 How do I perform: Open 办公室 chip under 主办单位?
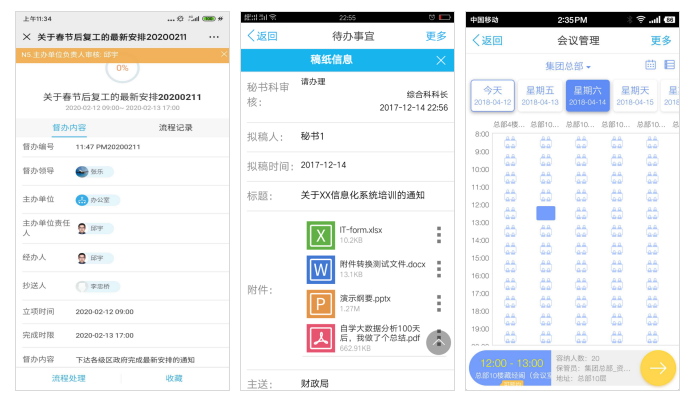point(97,200)
